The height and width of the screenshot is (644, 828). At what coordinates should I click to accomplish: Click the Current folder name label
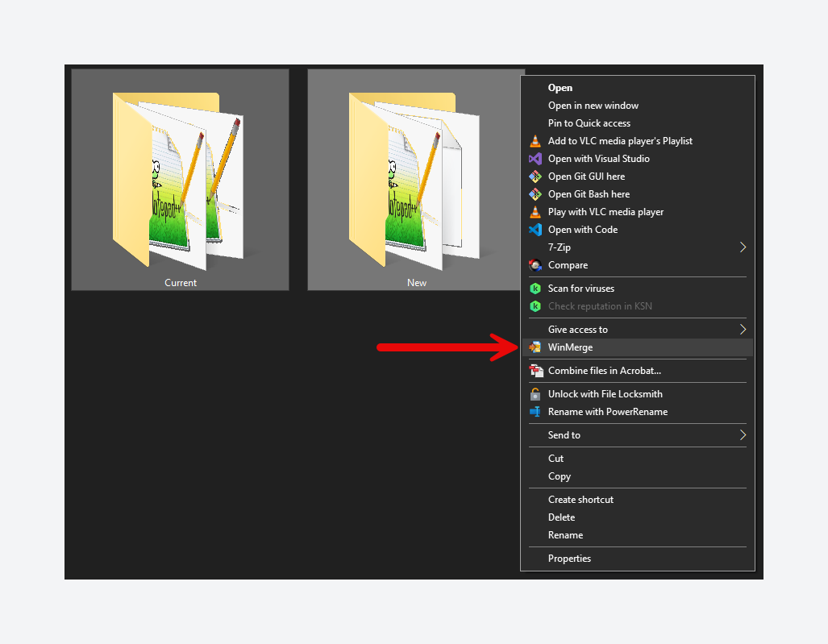coord(181,283)
